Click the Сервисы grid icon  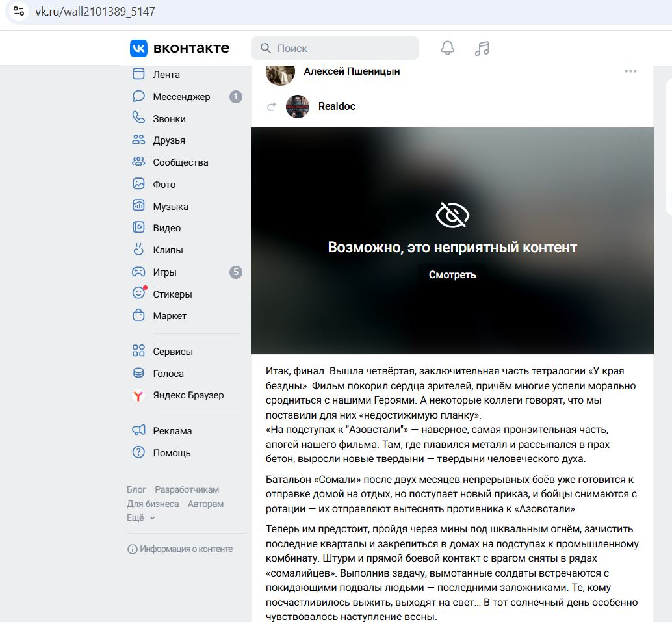[x=138, y=351]
